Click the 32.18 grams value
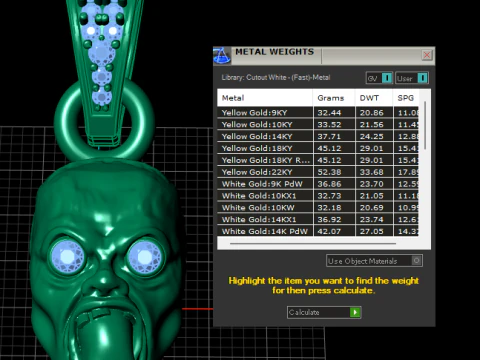This screenshot has height=360, width=480. click(329, 208)
